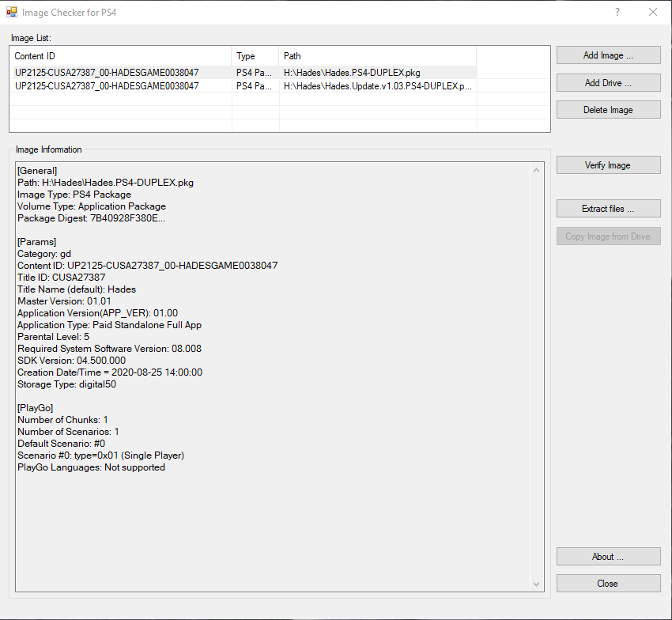Verify the selected image
The width and height of the screenshot is (672, 620).
[608, 165]
